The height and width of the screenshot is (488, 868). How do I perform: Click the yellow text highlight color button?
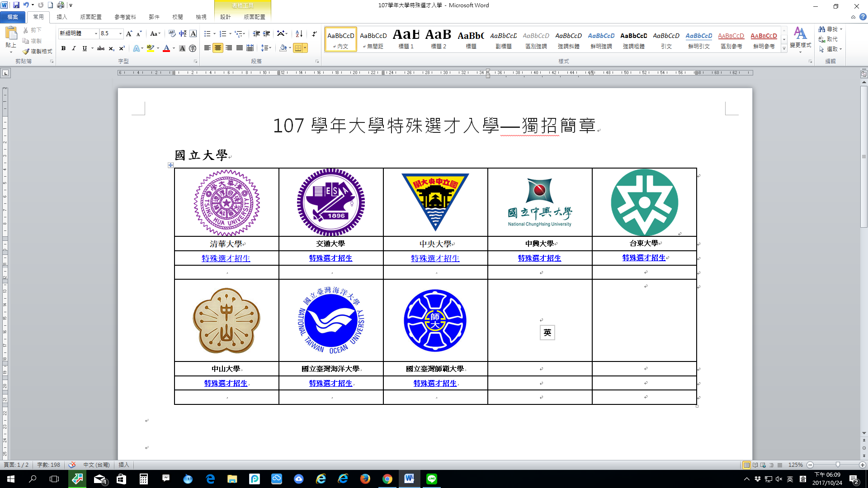point(151,48)
